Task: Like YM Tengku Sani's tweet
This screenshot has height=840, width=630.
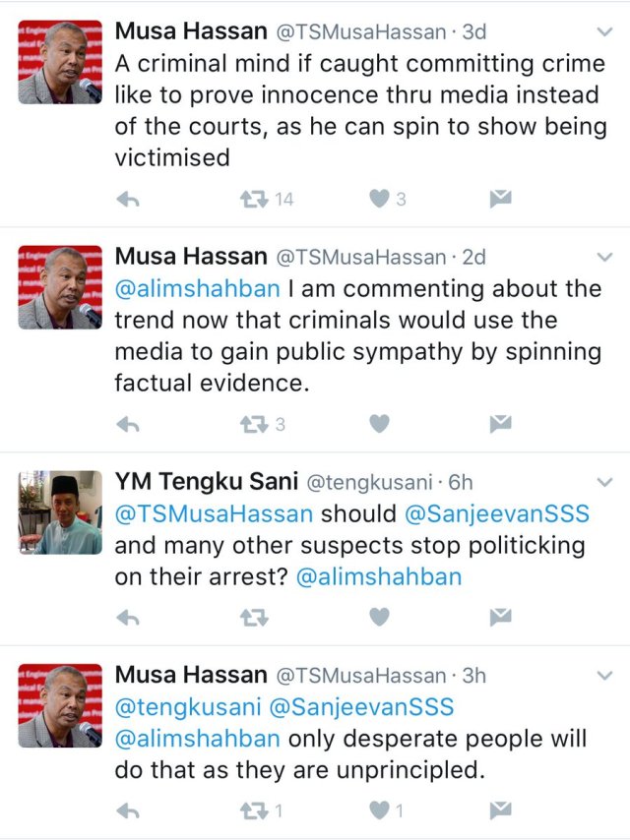Action: pos(379,617)
